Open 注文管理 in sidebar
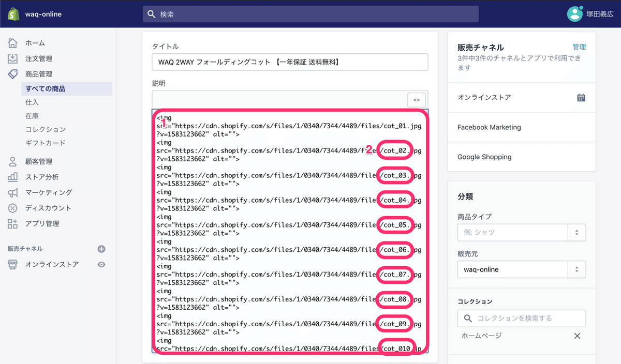Viewport: 621px width, 364px height. (39, 58)
